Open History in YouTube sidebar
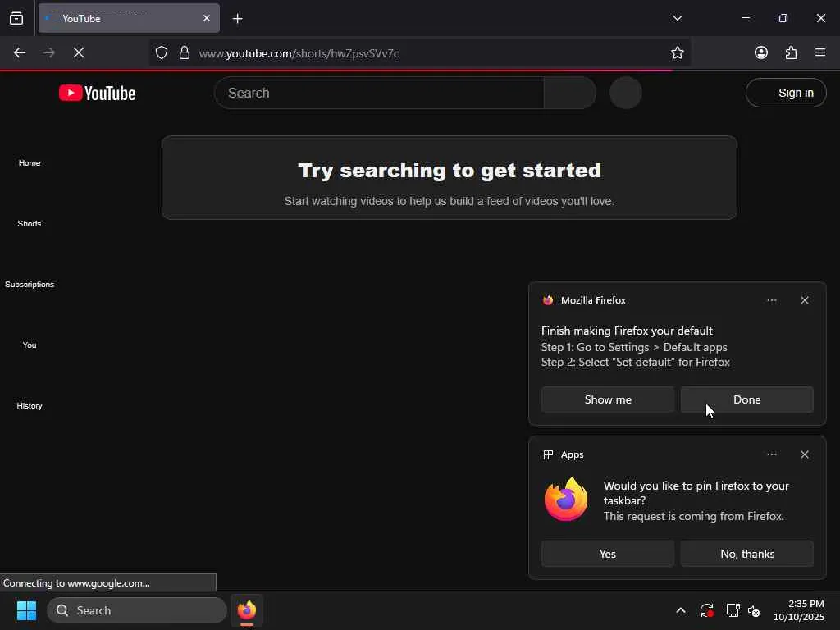This screenshot has width=840, height=630. point(30,405)
